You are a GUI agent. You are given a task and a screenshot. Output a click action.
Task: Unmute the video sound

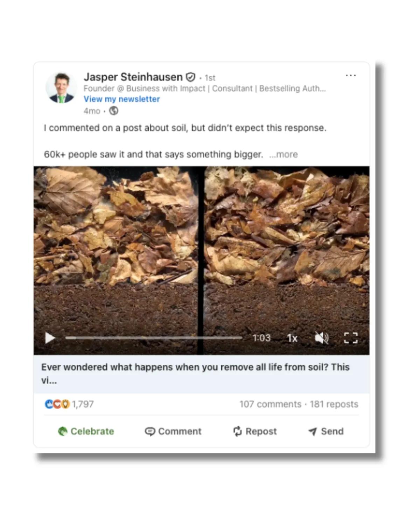pyautogui.click(x=321, y=338)
